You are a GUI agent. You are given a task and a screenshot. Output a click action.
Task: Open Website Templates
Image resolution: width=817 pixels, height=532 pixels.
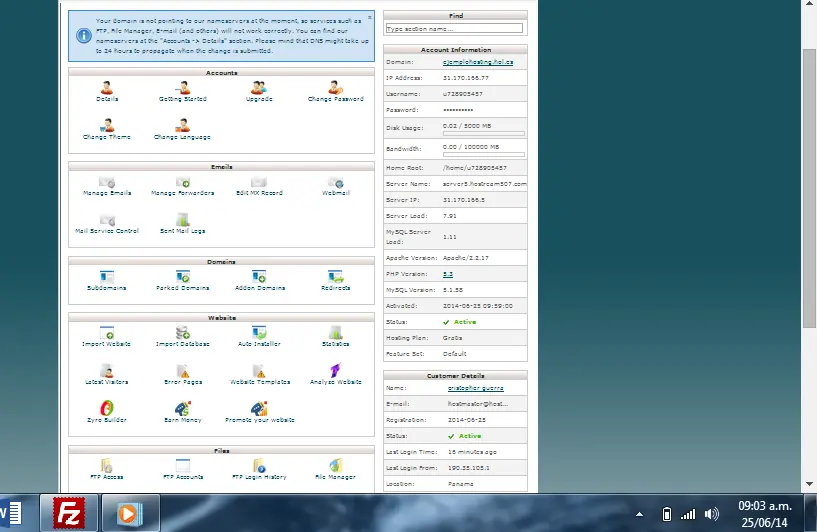pos(259,370)
